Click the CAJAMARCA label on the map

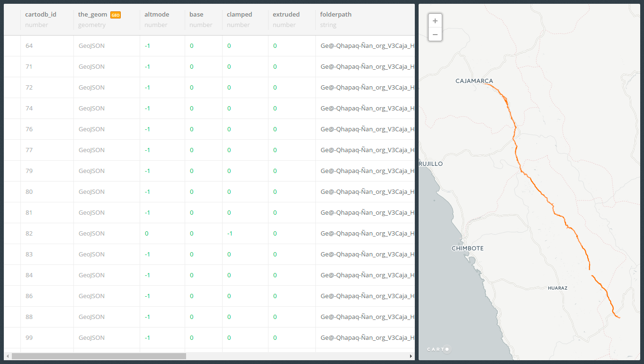(x=474, y=81)
